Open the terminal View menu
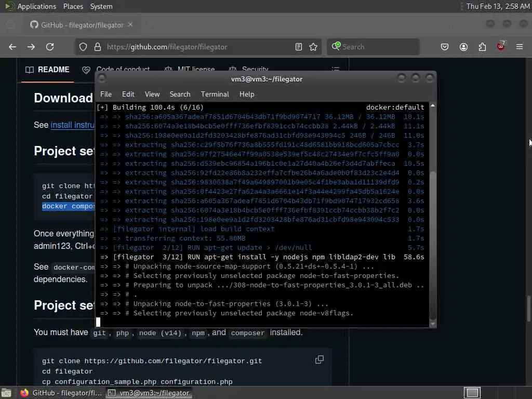 click(x=152, y=95)
